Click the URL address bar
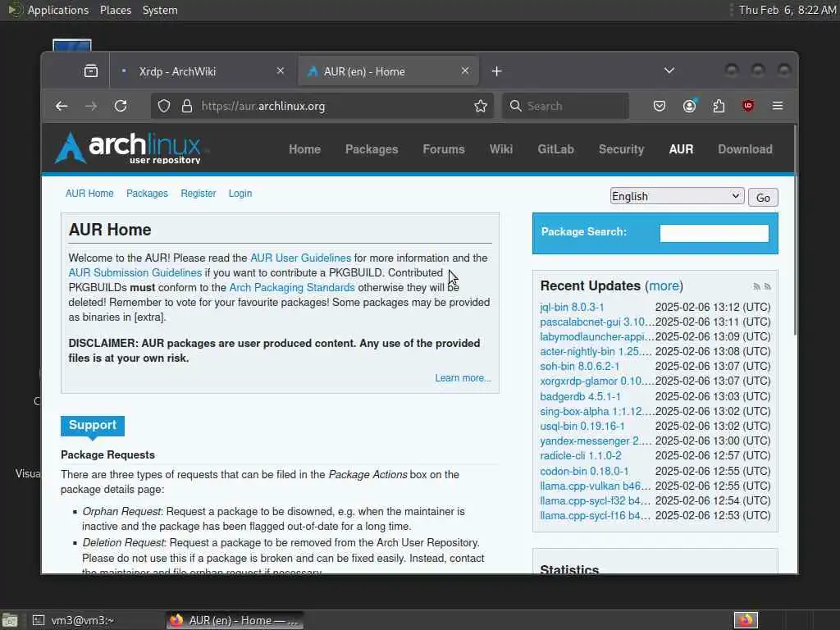 point(322,106)
